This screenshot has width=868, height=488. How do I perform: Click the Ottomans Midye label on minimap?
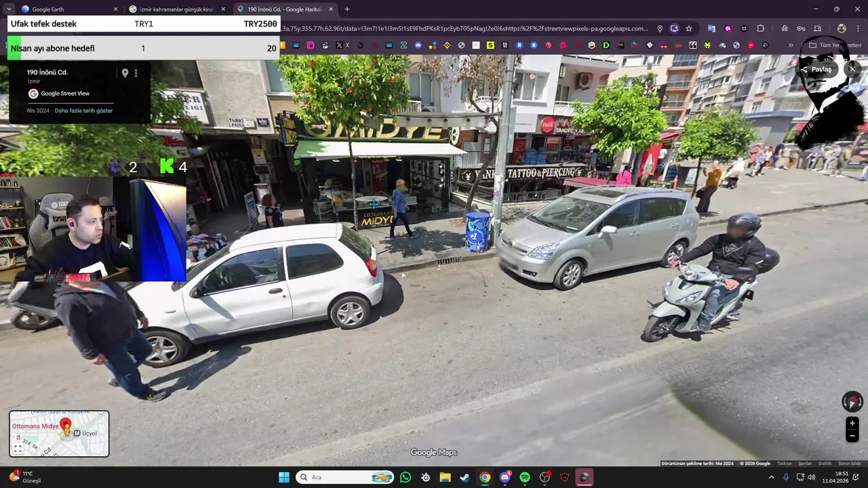pyautogui.click(x=35, y=426)
